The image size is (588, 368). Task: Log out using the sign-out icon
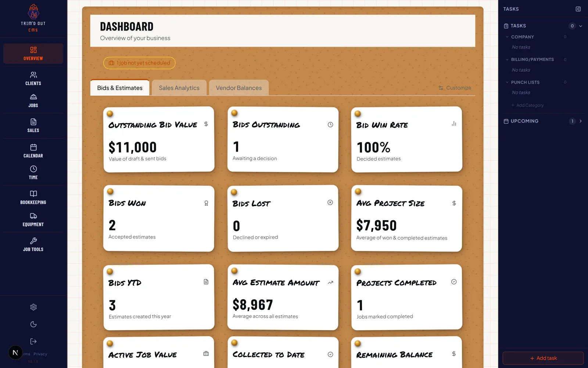(x=33, y=342)
